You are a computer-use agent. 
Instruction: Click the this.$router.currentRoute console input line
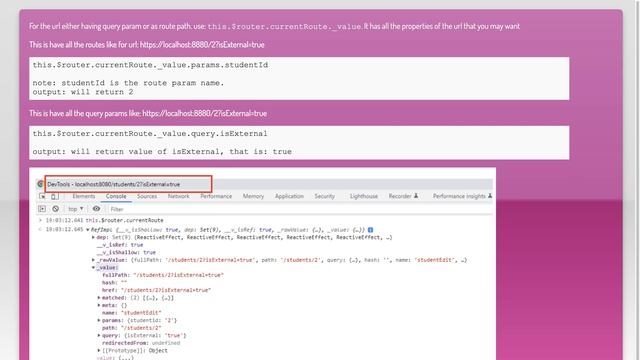tap(124, 220)
